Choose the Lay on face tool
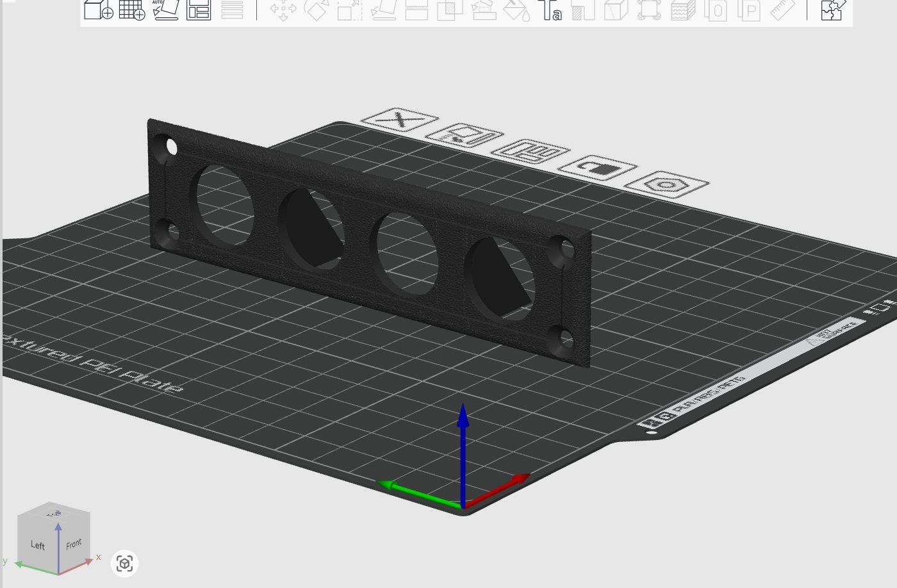Image resolution: width=897 pixels, height=588 pixels. pos(383,10)
